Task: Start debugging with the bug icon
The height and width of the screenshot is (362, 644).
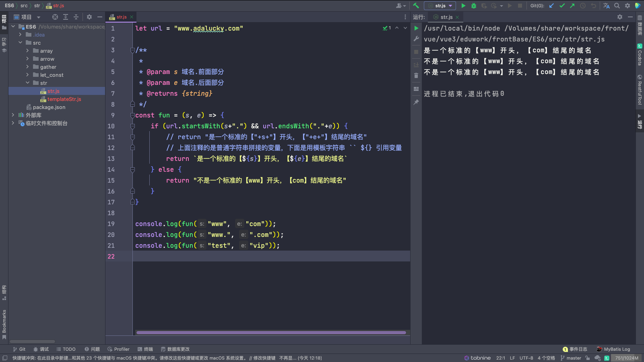Action: [x=474, y=6]
